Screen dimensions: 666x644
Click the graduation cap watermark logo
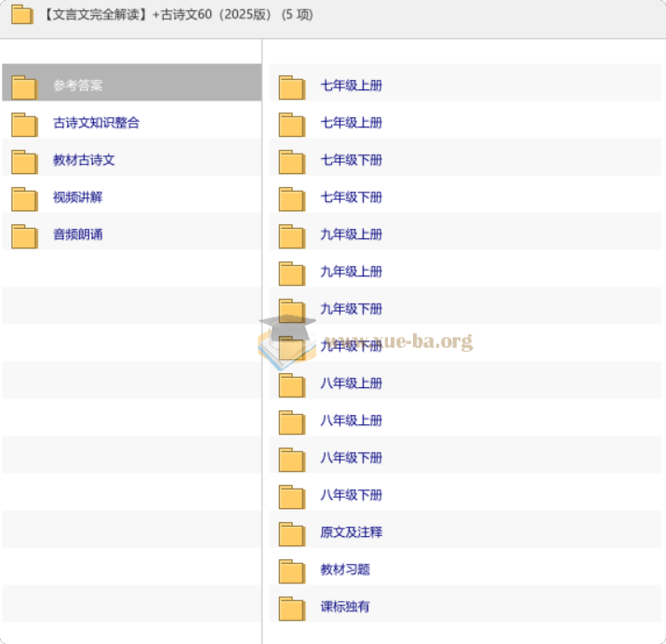[x=286, y=339]
